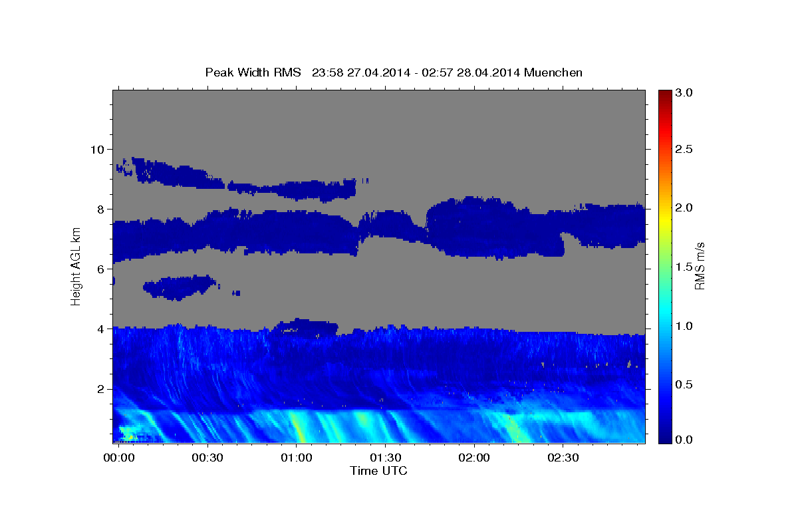Click the 00:00 time tick label
The image size is (798, 532).
click(118, 459)
